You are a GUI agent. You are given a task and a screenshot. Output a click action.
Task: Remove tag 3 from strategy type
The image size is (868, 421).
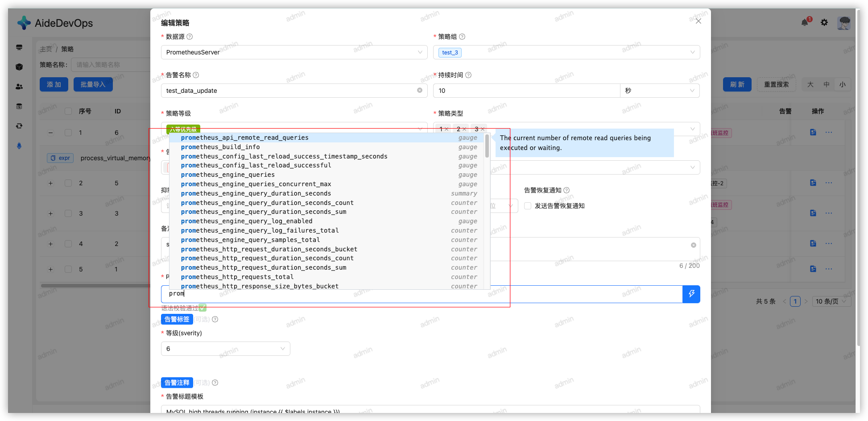(483, 129)
